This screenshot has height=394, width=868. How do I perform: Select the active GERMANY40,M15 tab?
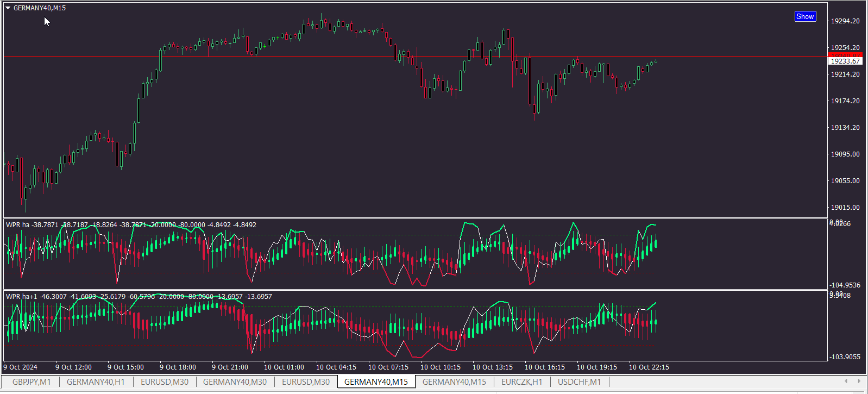(376, 382)
